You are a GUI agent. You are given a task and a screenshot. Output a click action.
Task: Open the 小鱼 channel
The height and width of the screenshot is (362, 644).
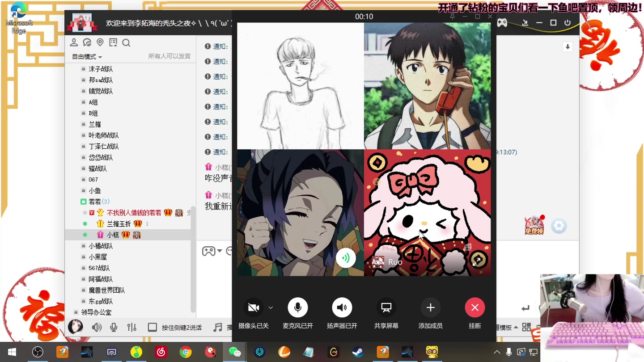(94, 191)
